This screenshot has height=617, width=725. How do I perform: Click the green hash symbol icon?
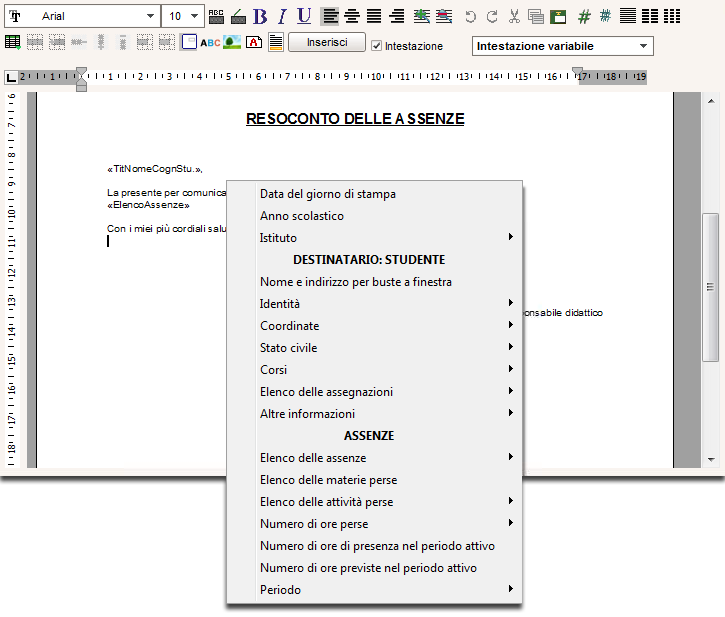click(x=584, y=17)
